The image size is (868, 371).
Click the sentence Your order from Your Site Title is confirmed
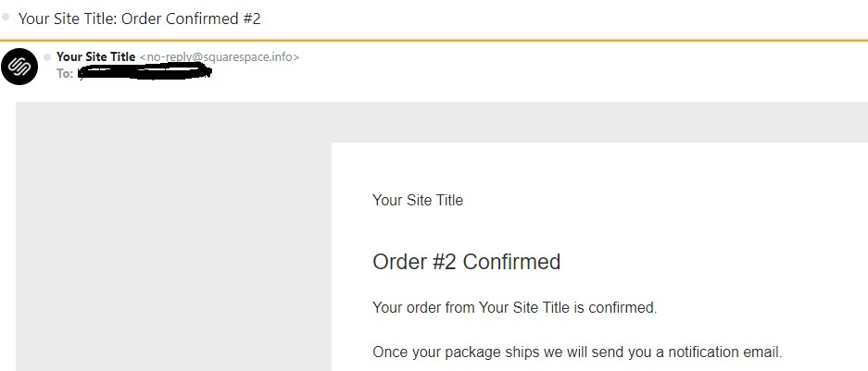pyautogui.click(x=515, y=307)
